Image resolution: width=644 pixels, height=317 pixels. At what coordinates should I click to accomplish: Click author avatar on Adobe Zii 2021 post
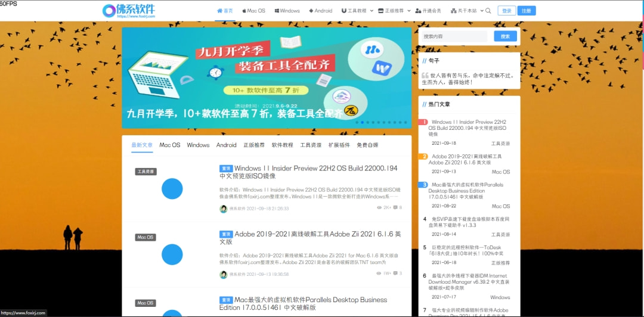(x=224, y=274)
